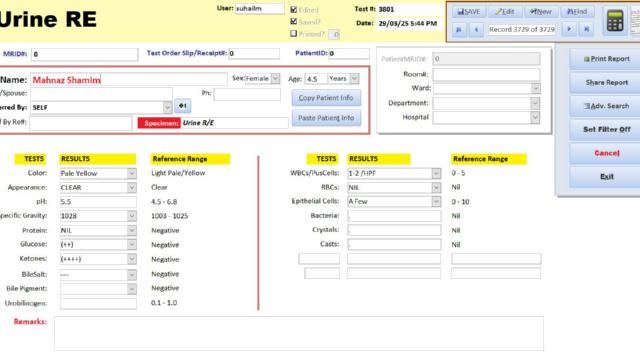640x360 pixels.
Task: Click the Urobilinogen result field
Action: coord(98,303)
